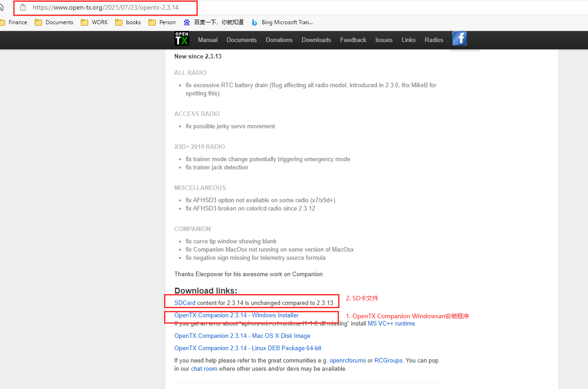Viewport: 588px width, 389px height.
Task: Click the 'ACCESS RADIO' section heading
Action: click(x=197, y=114)
